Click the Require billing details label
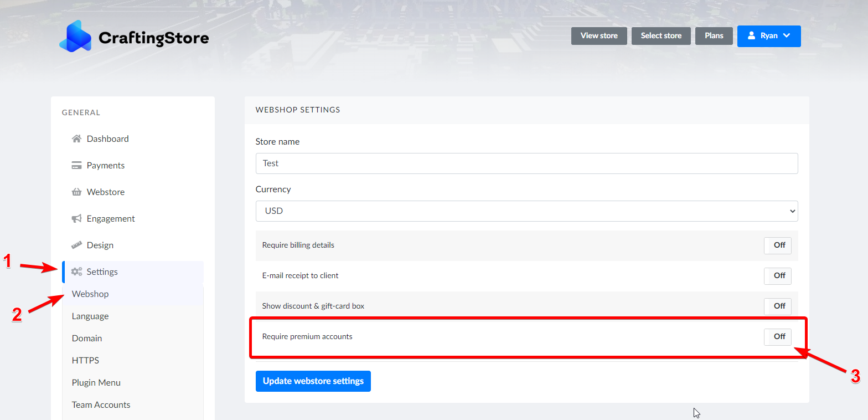This screenshot has height=420, width=868. [298, 245]
